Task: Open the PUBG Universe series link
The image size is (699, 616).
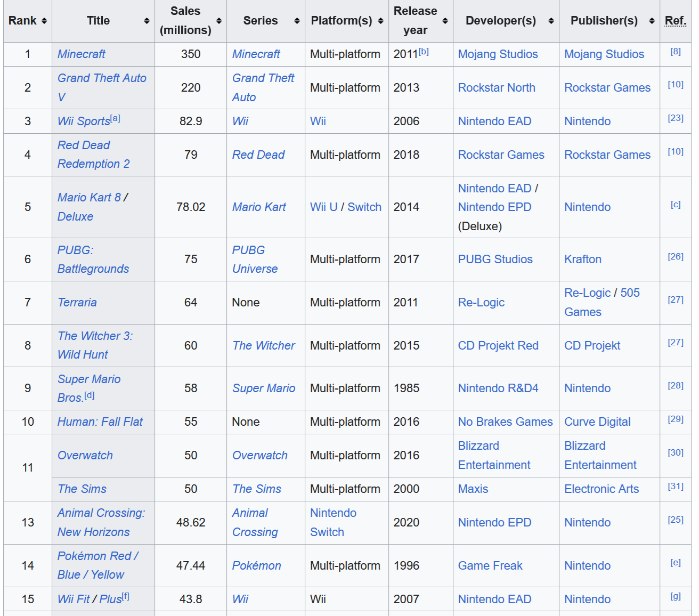Action: point(255,260)
